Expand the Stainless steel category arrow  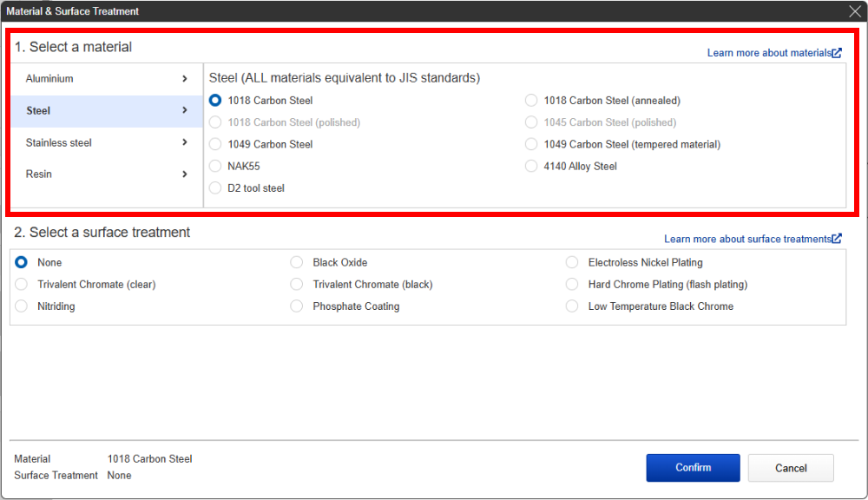[185, 142]
